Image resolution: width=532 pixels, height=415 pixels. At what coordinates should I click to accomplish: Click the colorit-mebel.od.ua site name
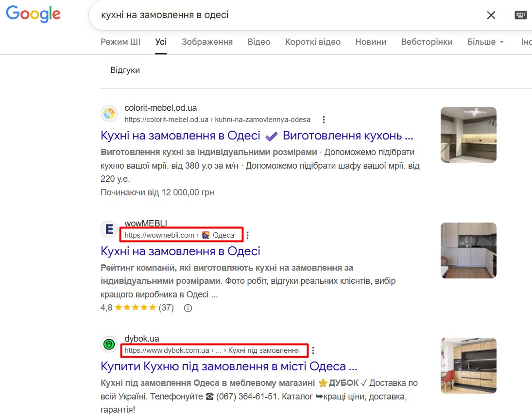point(160,108)
